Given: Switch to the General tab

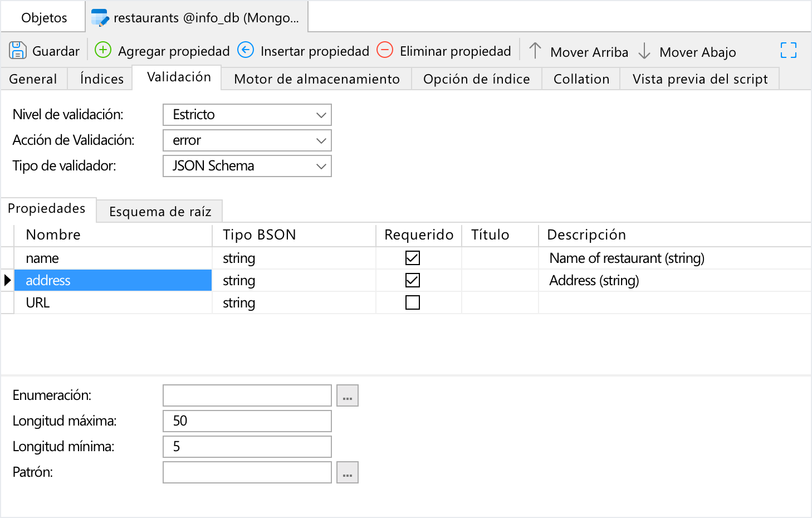Looking at the screenshot, I should [33, 79].
